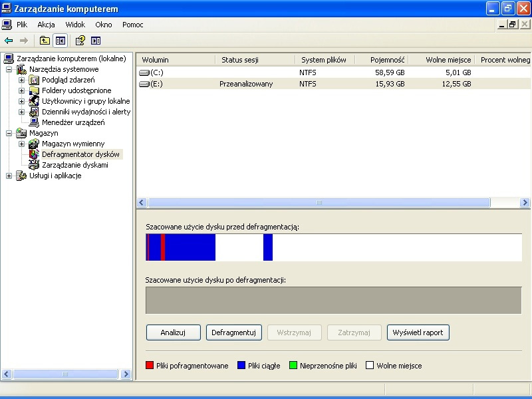The height and width of the screenshot is (399, 532).
Task: Click the volume list scroll left arrow
Action: 142,203
